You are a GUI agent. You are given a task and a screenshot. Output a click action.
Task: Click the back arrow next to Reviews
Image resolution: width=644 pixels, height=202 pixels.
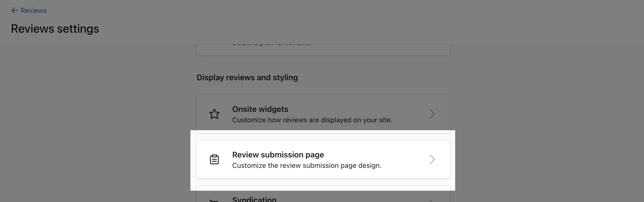click(15, 10)
